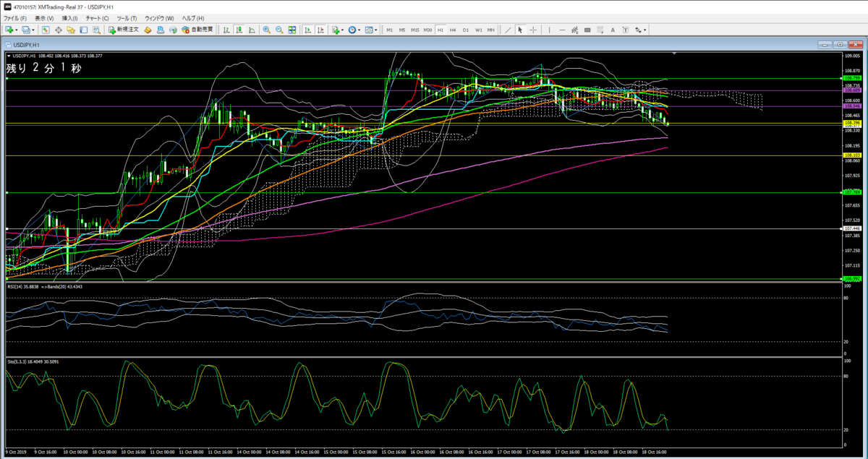Open the 表示(V) menu

point(44,17)
